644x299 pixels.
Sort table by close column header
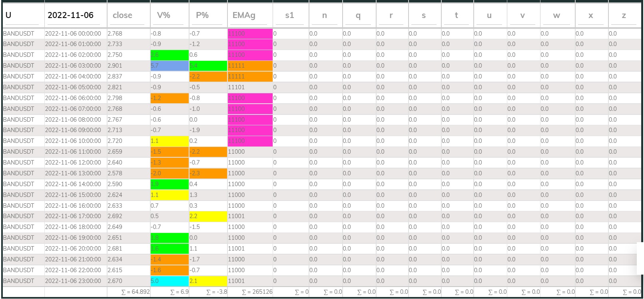coord(128,15)
